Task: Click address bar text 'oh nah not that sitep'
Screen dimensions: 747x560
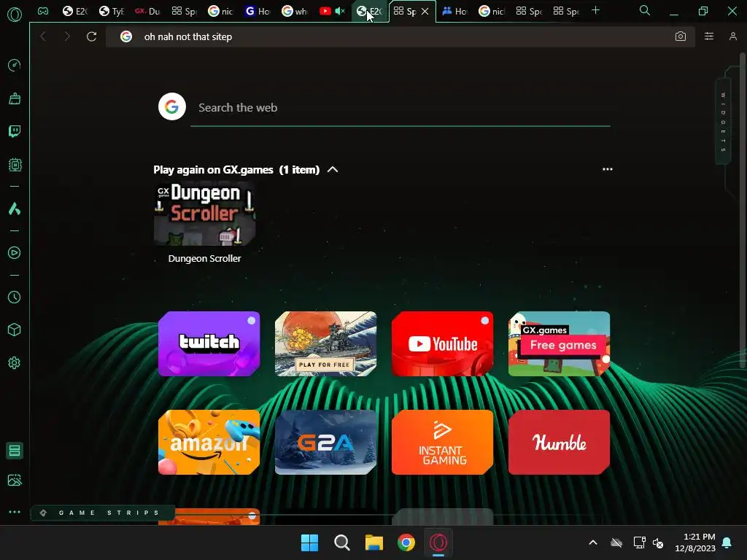Action: tap(188, 36)
